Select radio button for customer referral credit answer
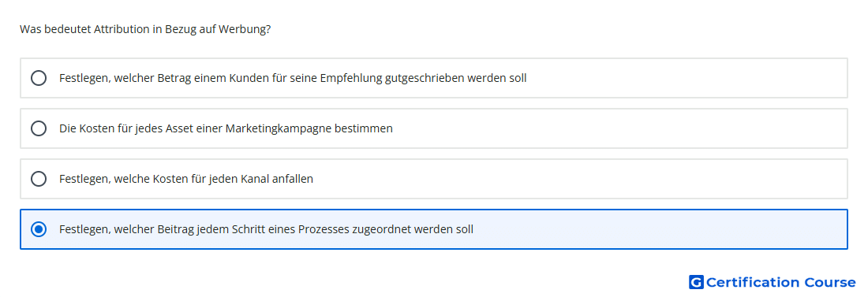 pos(39,78)
